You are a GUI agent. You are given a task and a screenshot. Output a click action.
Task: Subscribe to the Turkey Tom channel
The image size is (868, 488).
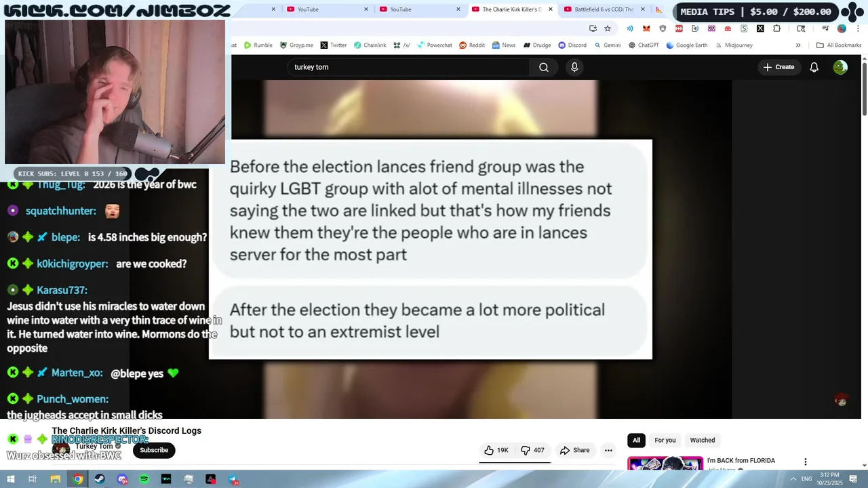click(154, 450)
